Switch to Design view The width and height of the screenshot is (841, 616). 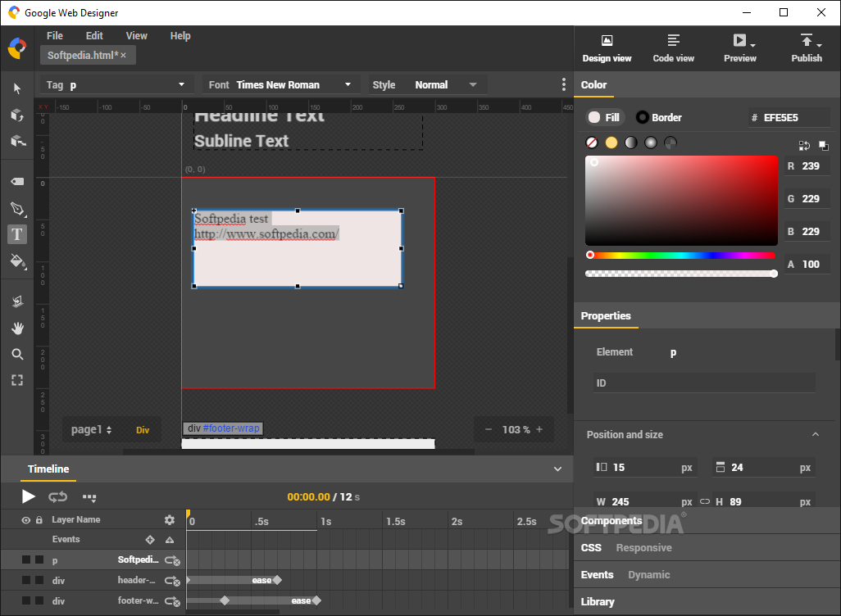607,48
